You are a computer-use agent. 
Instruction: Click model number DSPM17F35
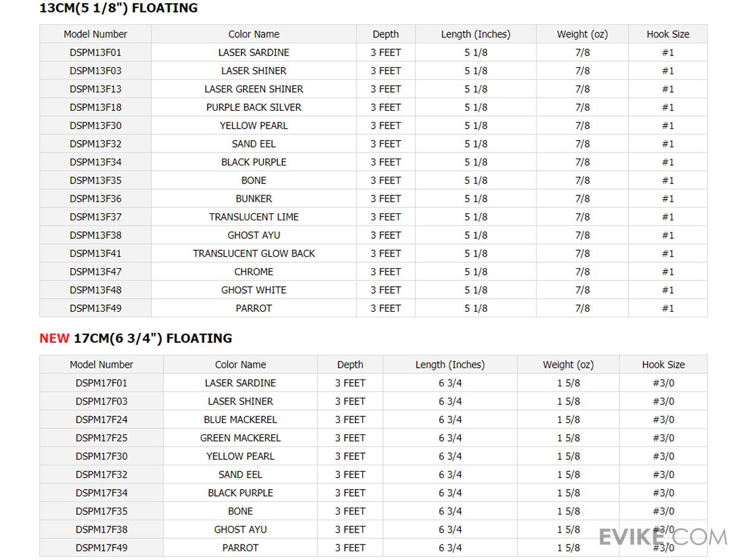(101, 511)
